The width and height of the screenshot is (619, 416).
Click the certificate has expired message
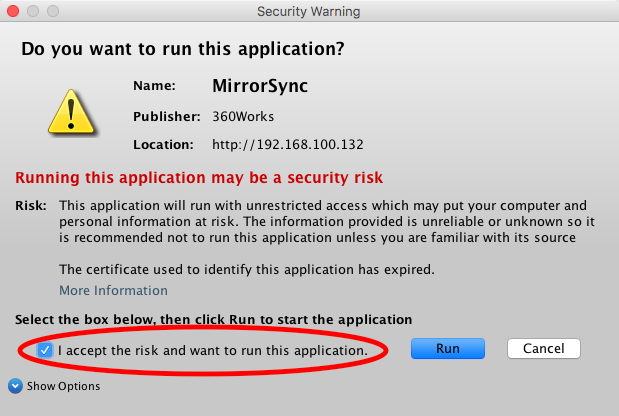[x=247, y=270]
